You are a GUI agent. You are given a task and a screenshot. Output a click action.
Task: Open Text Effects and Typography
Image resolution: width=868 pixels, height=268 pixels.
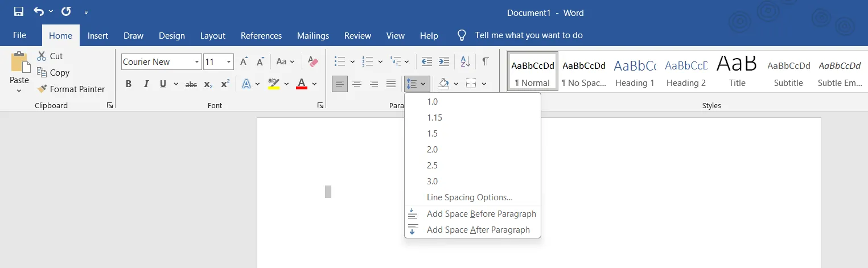coord(246,84)
